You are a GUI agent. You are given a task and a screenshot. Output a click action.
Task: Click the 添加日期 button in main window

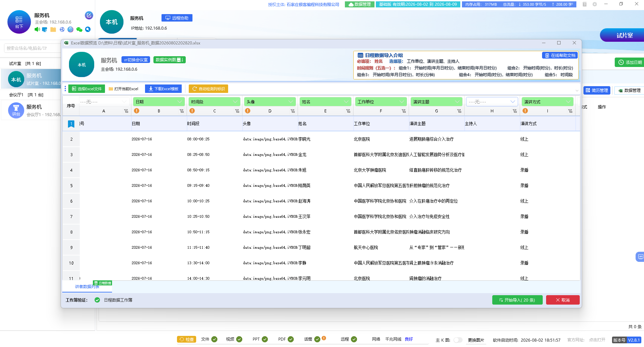[x=630, y=62]
